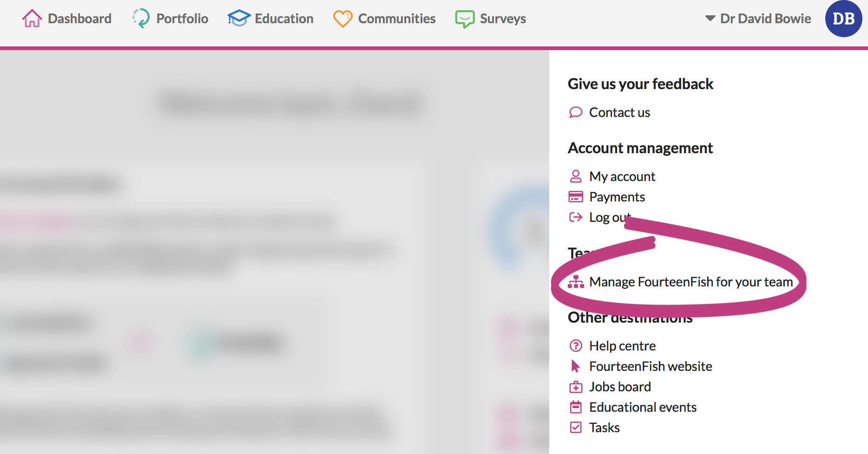The width and height of the screenshot is (868, 454).
Task: Click the Dashboard home icon
Action: [32, 19]
